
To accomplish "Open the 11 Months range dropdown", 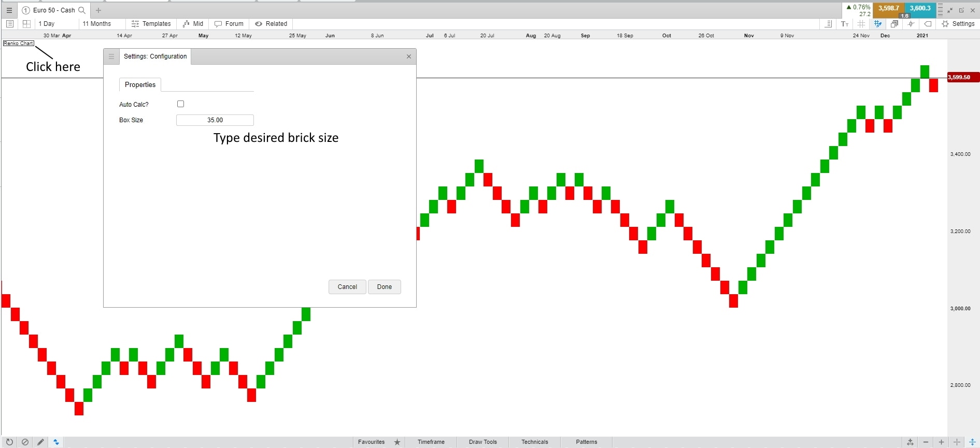I will (97, 24).
